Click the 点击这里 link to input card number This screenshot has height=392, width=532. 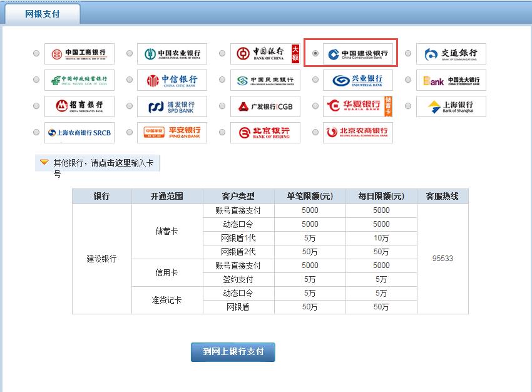click(x=115, y=163)
